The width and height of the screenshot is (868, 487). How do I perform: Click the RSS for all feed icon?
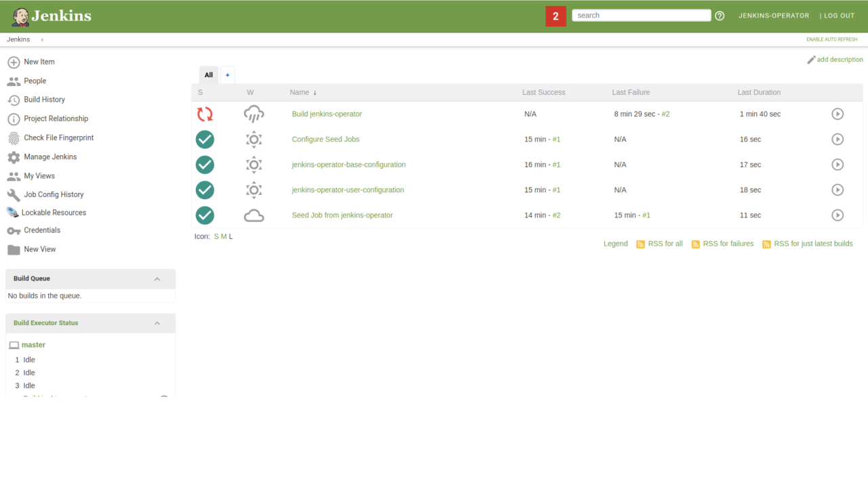[640, 244]
